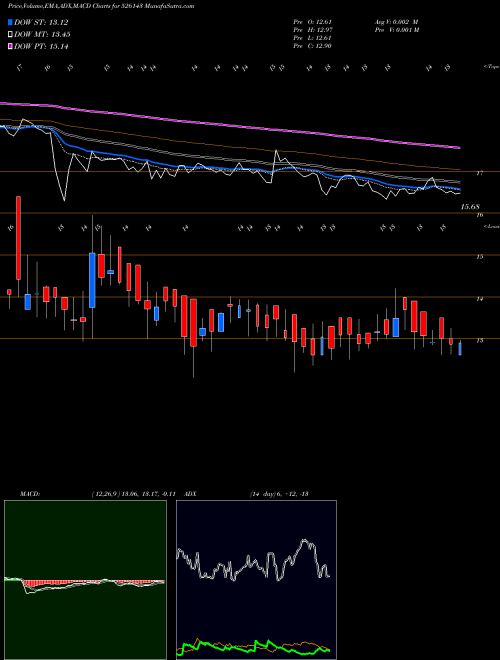Click the 'Pre C: 12.90' value

pyautogui.click(x=313, y=46)
